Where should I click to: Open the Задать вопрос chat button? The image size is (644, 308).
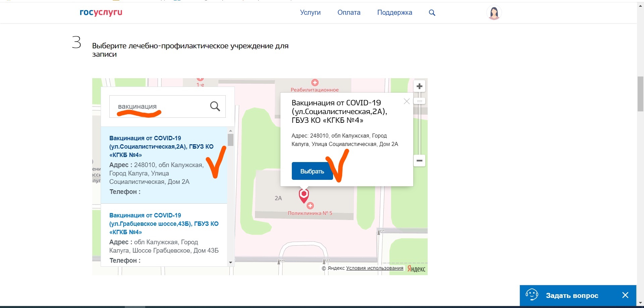(x=572, y=295)
